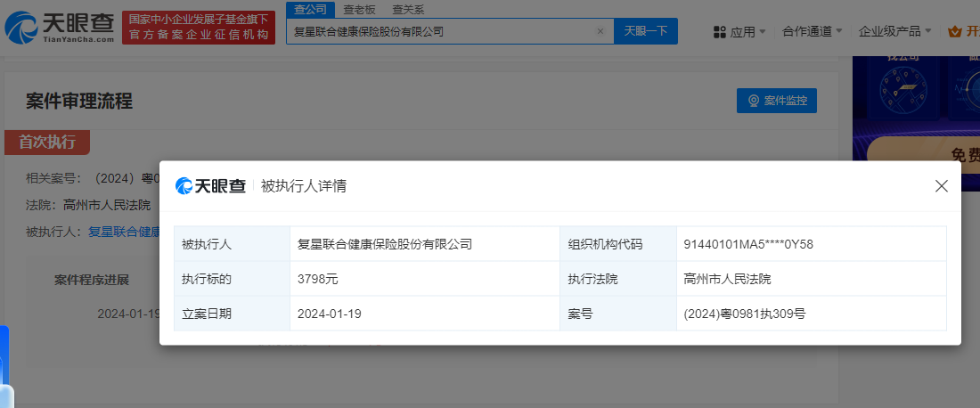The image size is (980, 408).
Task: Open the 复星联合健康 link beside 被执行人 in background
Action: click(124, 232)
